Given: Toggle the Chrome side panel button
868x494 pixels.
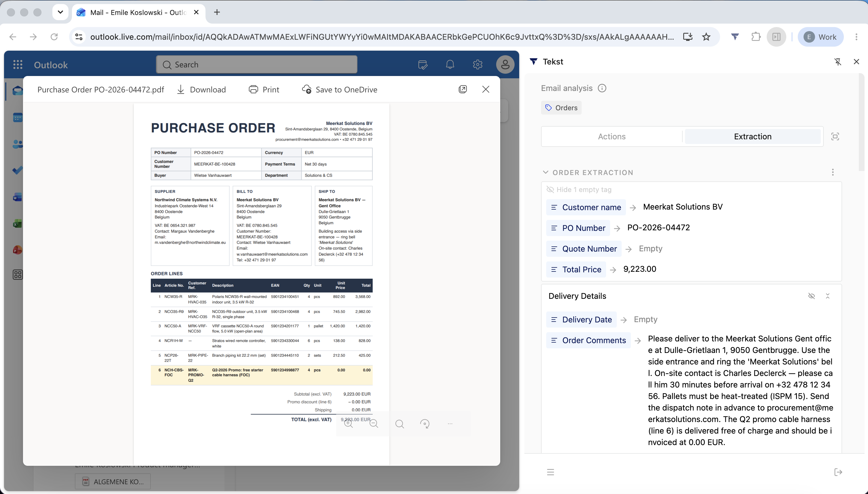Looking at the screenshot, I should point(776,37).
